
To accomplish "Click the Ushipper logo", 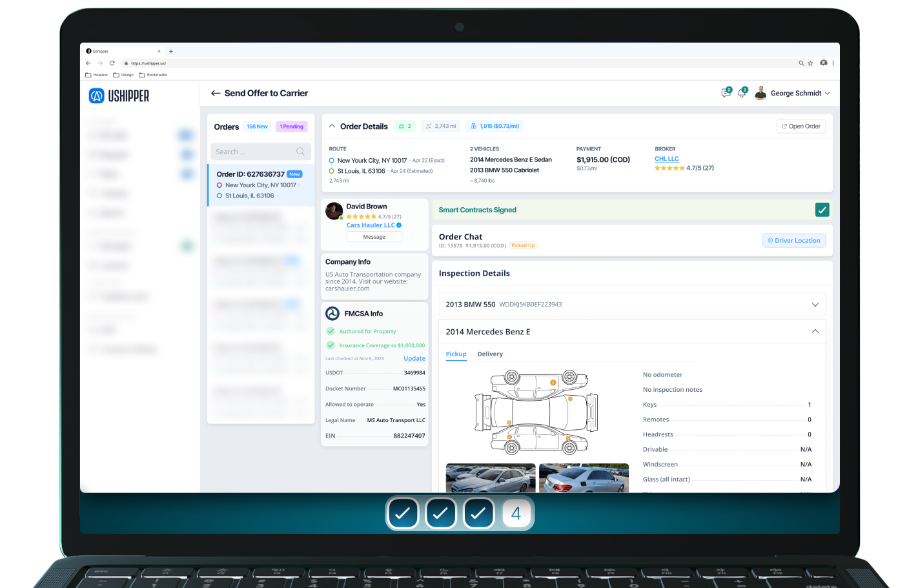I will tap(119, 96).
